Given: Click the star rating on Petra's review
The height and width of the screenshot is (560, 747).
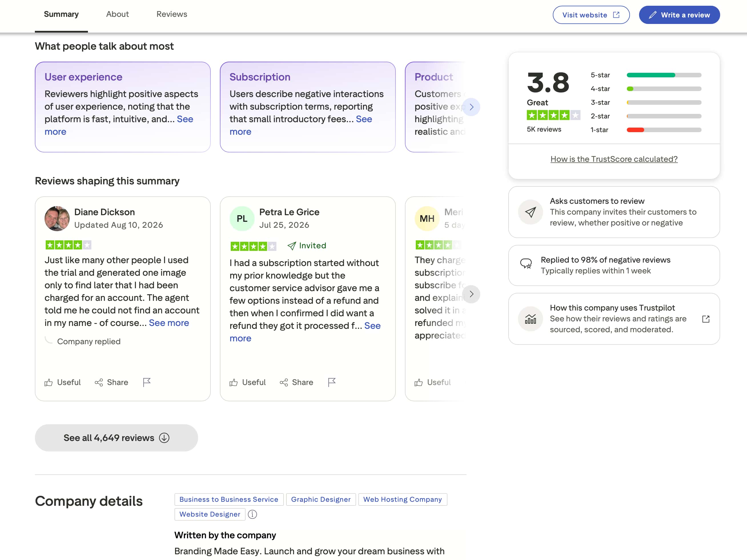Looking at the screenshot, I should (253, 246).
